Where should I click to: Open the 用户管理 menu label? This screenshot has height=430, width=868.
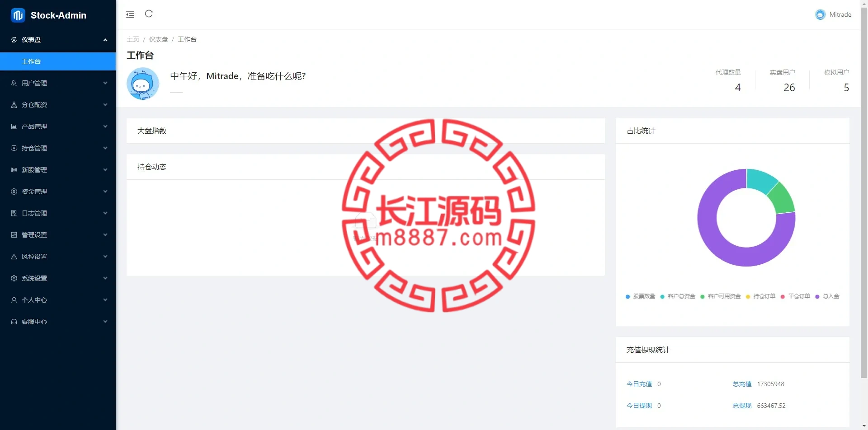point(34,83)
